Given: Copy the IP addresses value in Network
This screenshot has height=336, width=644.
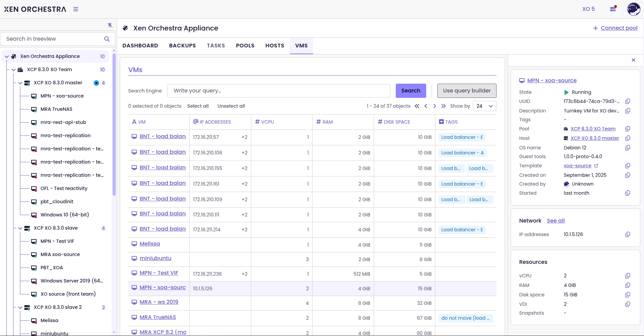Looking at the screenshot, I should (628, 234).
